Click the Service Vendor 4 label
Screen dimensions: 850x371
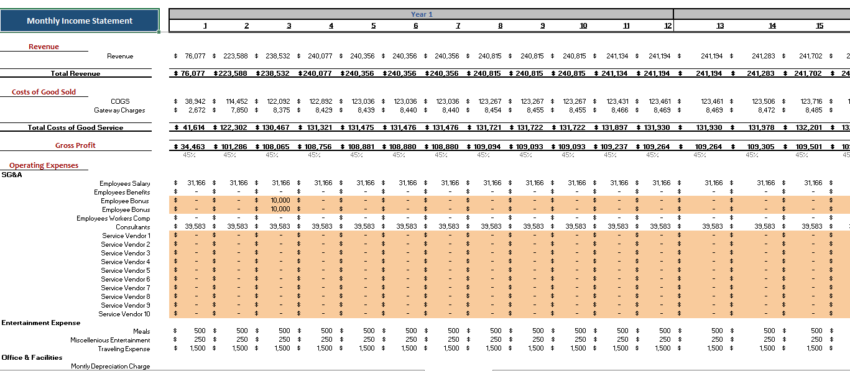126,262
